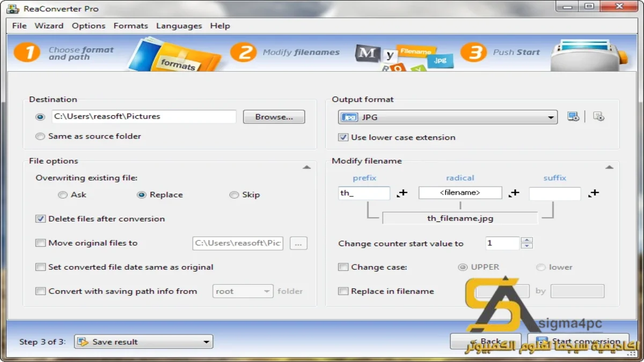
Task: Click the Start conversion button
Action: pyautogui.click(x=577, y=342)
